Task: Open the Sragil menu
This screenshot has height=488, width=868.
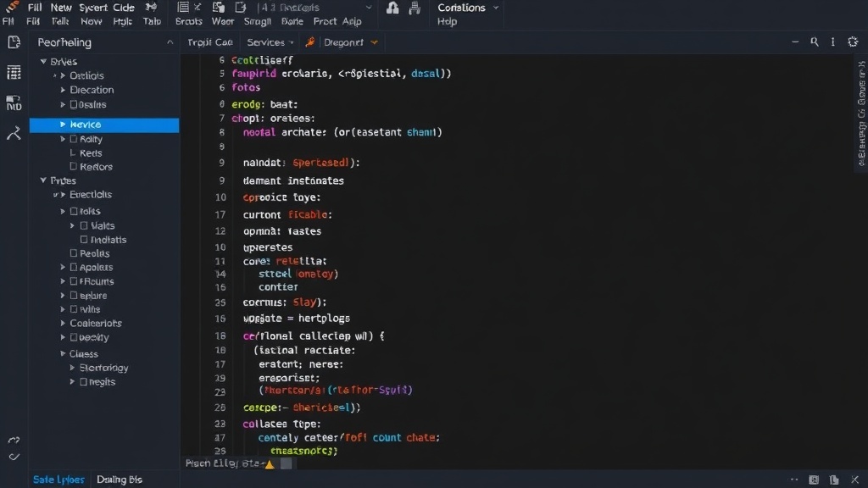Action: pos(258,21)
